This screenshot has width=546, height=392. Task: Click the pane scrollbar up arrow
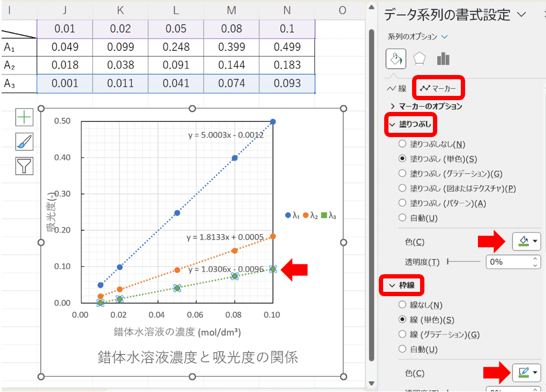pyautogui.click(x=371, y=7)
